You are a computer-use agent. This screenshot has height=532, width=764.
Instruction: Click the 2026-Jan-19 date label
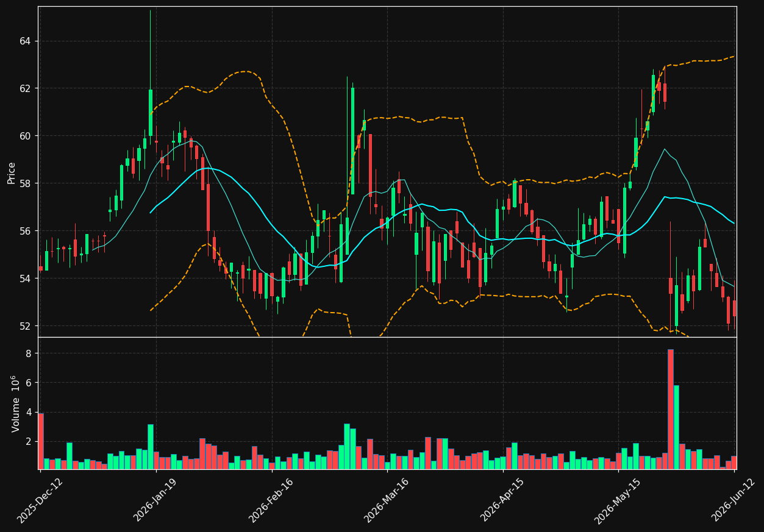(156, 500)
